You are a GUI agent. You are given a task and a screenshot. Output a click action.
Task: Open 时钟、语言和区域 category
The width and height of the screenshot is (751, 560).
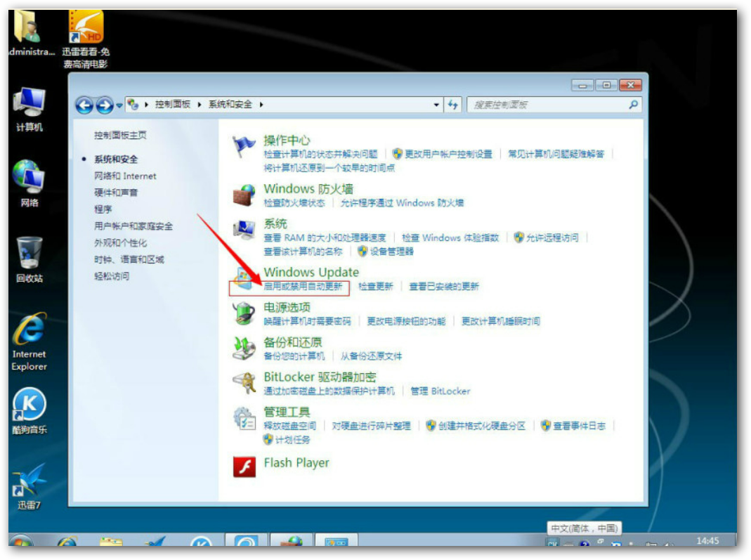pyautogui.click(x=129, y=260)
